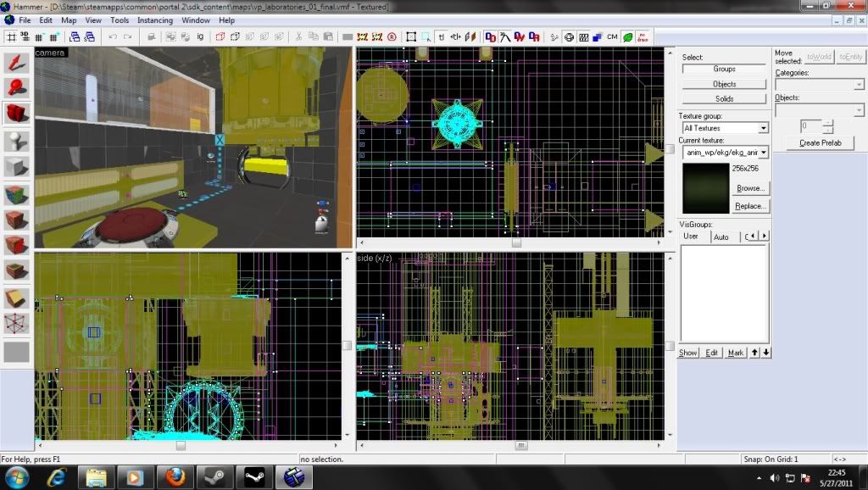Image resolution: width=868 pixels, height=490 pixels.
Task: Open the Instancing menu
Action: tap(155, 20)
